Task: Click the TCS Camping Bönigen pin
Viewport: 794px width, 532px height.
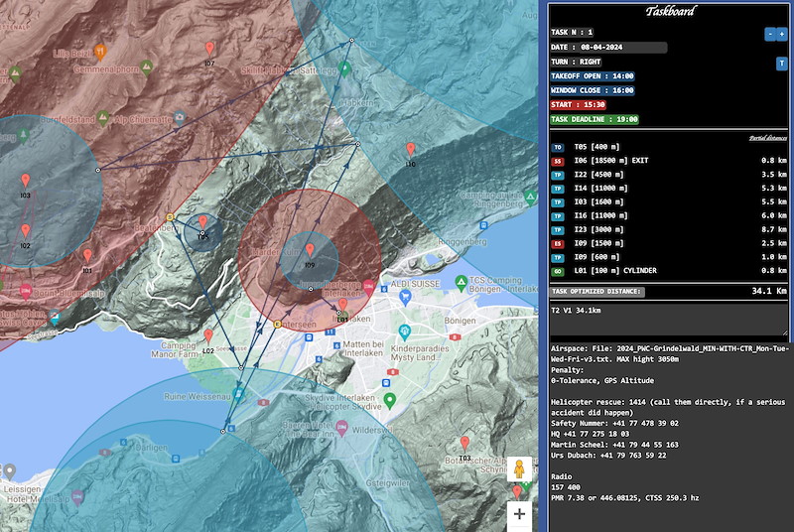Action: pyautogui.click(x=461, y=283)
